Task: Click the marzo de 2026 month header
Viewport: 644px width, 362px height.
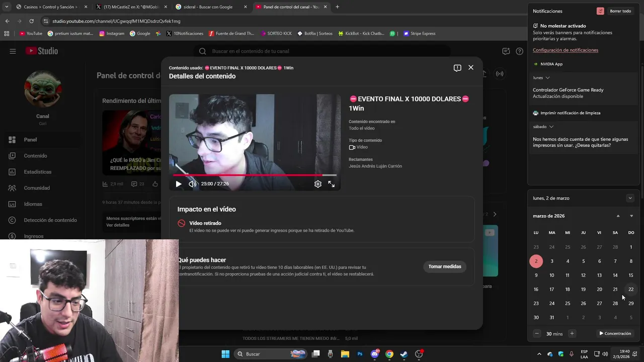Action: click(x=549, y=216)
